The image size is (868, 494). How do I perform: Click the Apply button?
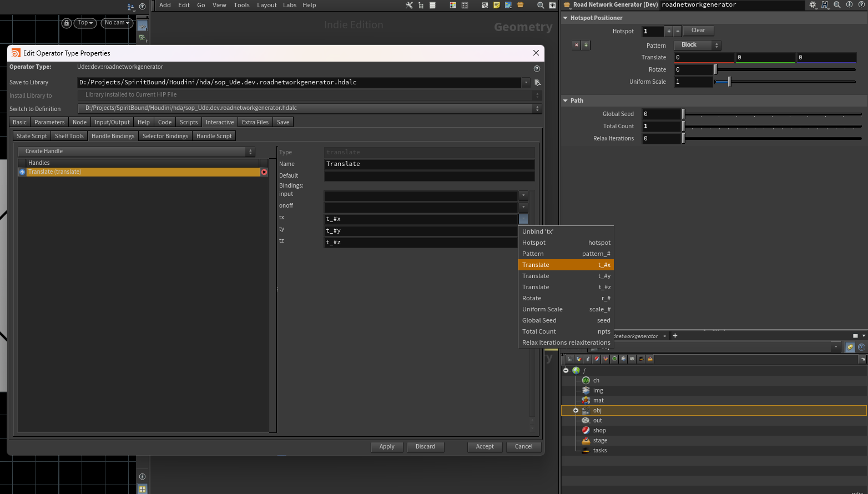[387, 447]
